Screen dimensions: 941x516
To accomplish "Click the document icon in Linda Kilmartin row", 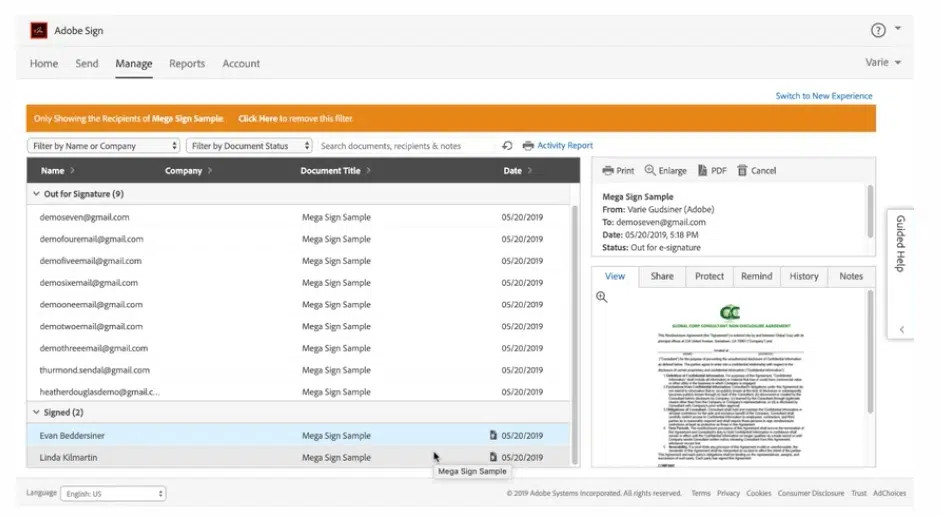I will (493, 457).
